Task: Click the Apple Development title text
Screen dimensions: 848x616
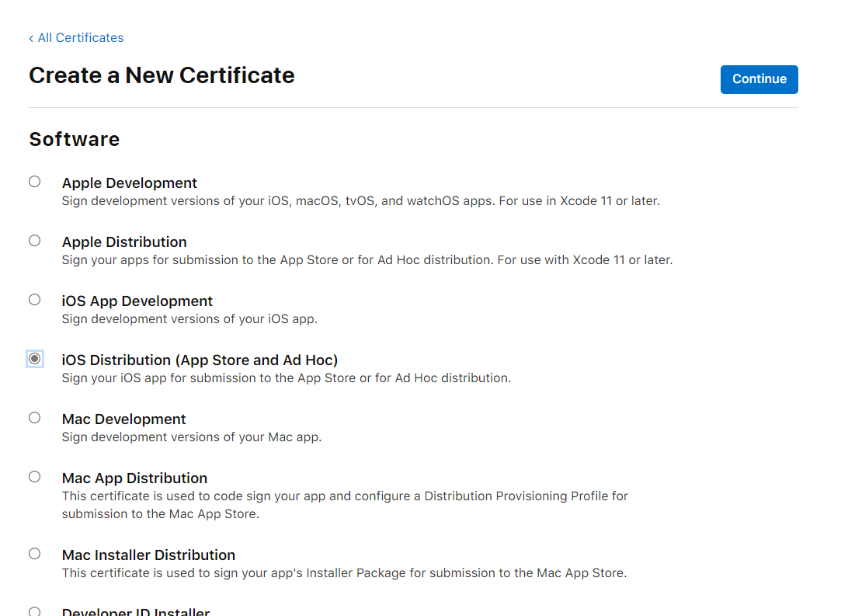Action: coord(130,183)
